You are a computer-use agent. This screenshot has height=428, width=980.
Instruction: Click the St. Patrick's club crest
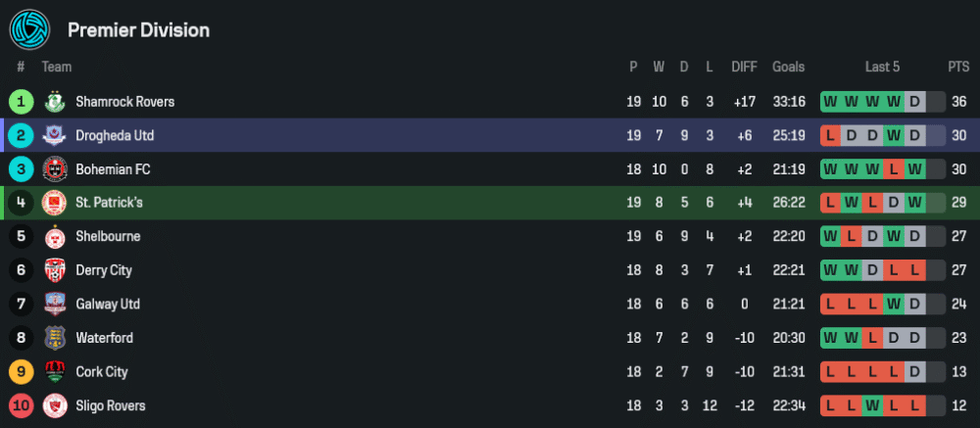click(x=54, y=203)
